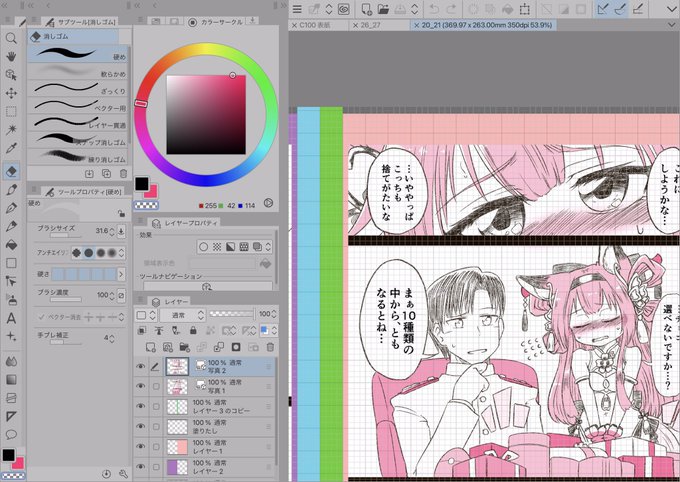Image resolution: width=680 pixels, height=482 pixels.
Task: Click the New raster layer icon
Action: pyautogui.click(x=150, y=347)
